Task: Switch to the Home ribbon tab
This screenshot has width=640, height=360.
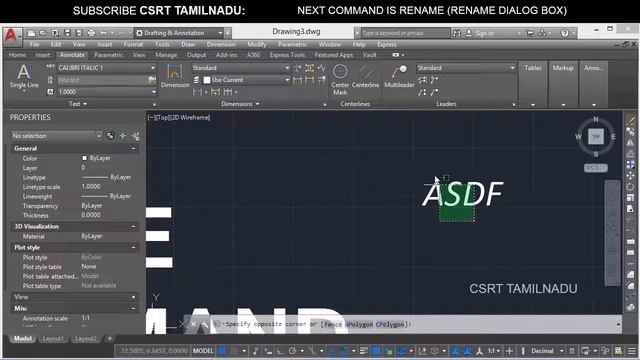Action: 17,55
